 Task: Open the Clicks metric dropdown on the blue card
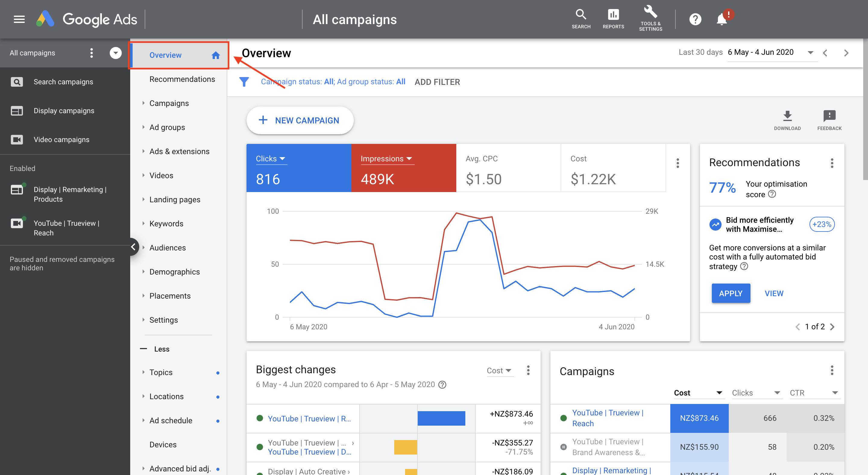(271, 158)
